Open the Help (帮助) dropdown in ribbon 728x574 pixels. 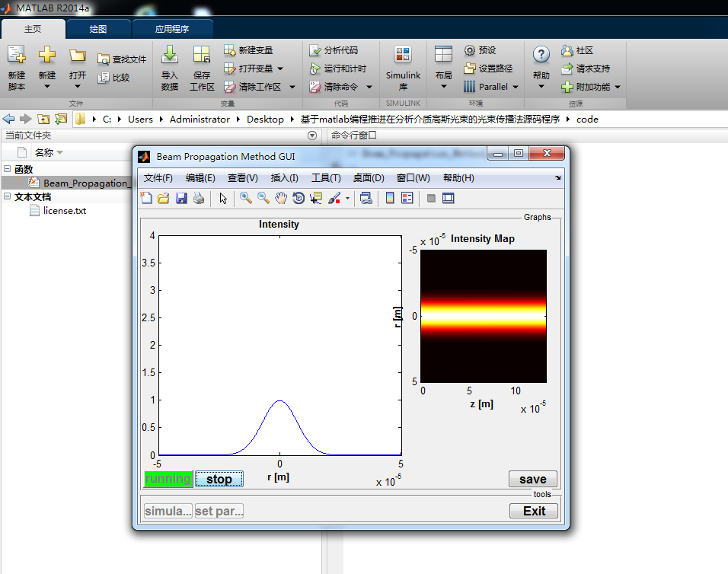541,86
